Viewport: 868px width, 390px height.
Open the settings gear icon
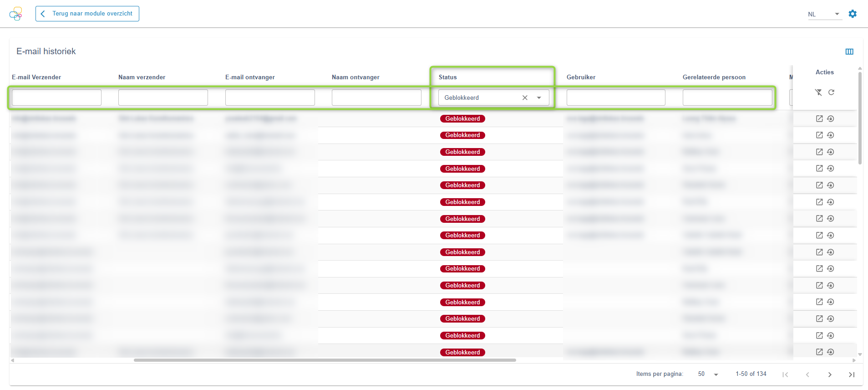(x=853, y=14)
